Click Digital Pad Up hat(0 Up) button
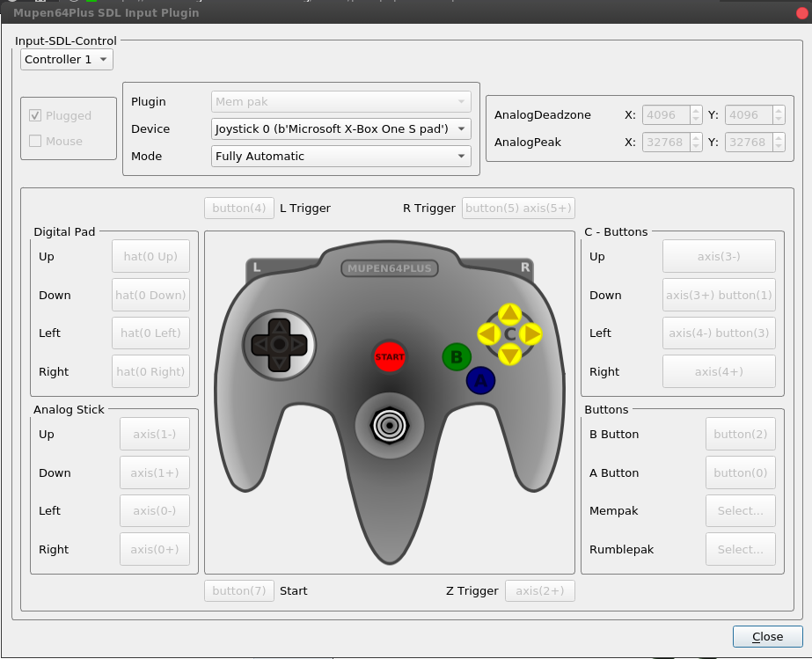Image resolution: width=812 pixels, height=659 pixels. [150, 256]
